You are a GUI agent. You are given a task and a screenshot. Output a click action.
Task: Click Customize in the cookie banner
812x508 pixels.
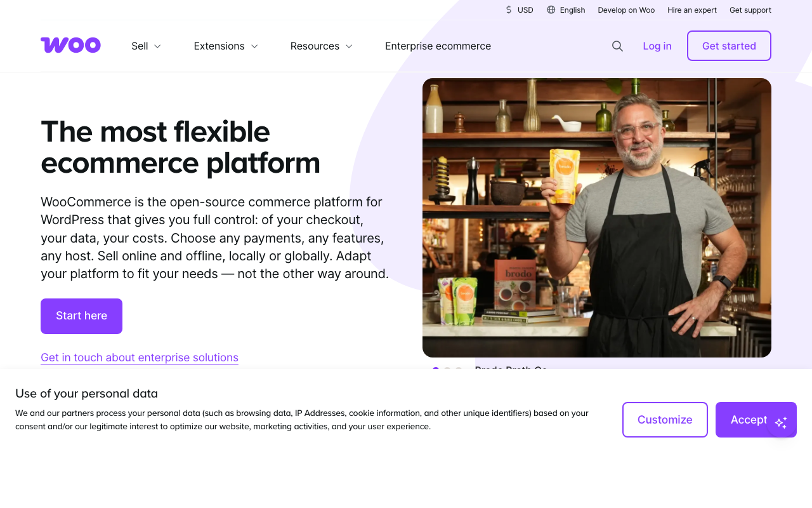pyautogui.click(x=665, y=420)
